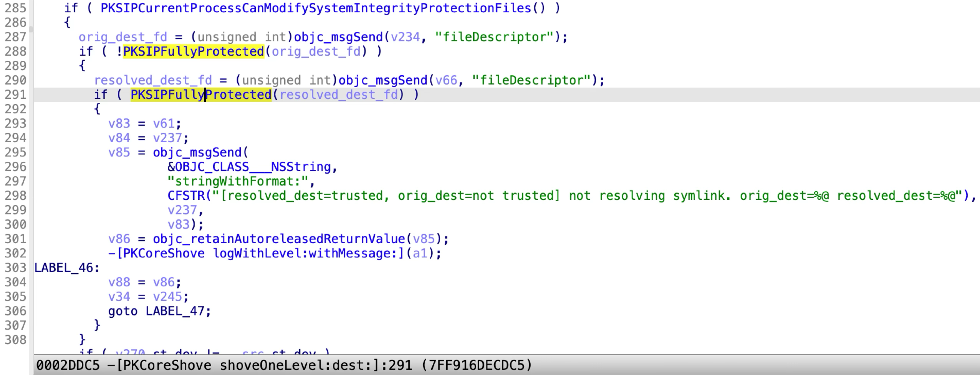Select resolved_dest_fd variable on line 290
Image resolution: width=980 pixels, height=375 pixels.
coord(153,80)
